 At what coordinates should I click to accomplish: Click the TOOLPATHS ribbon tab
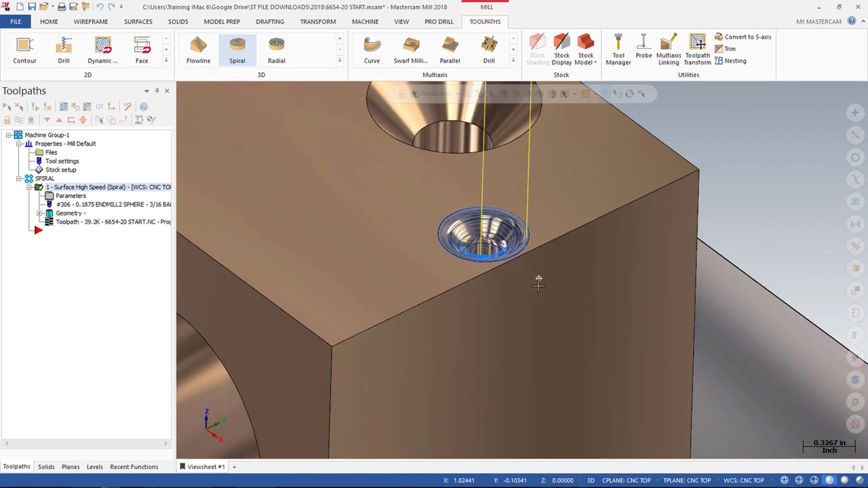[484, 21]
